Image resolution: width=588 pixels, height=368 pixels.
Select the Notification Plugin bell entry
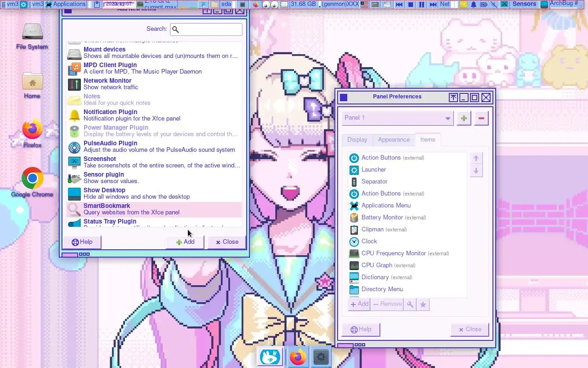pyautogui.click(x=154, y=115)
